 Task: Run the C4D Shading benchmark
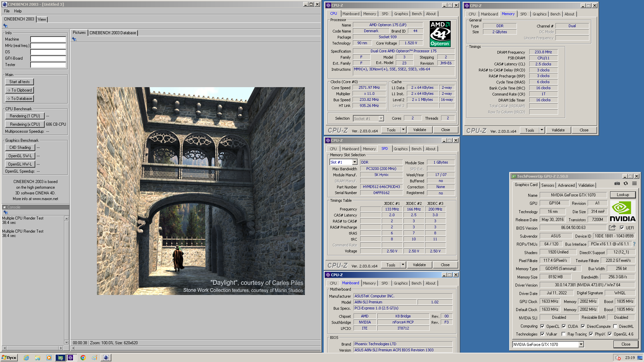coord(20,147)
